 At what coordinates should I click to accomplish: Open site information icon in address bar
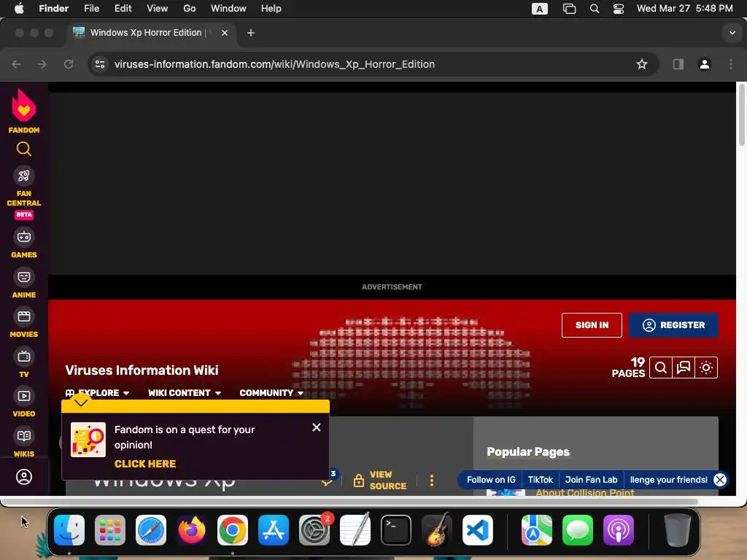(99, 64)
